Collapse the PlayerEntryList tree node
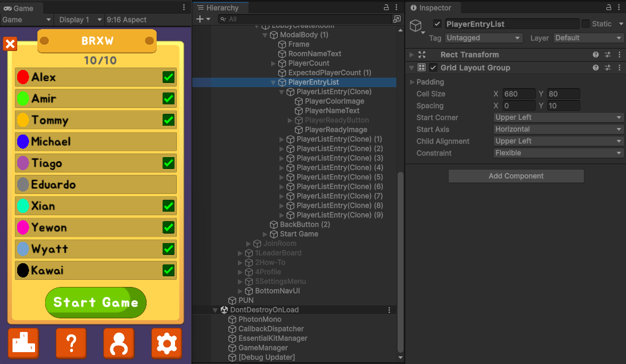 point(273,82)
